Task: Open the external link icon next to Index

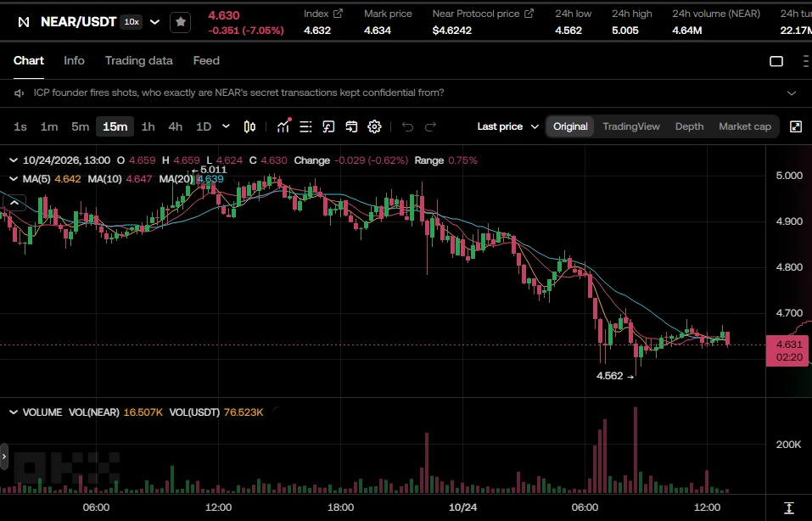Action: point(338,14)
